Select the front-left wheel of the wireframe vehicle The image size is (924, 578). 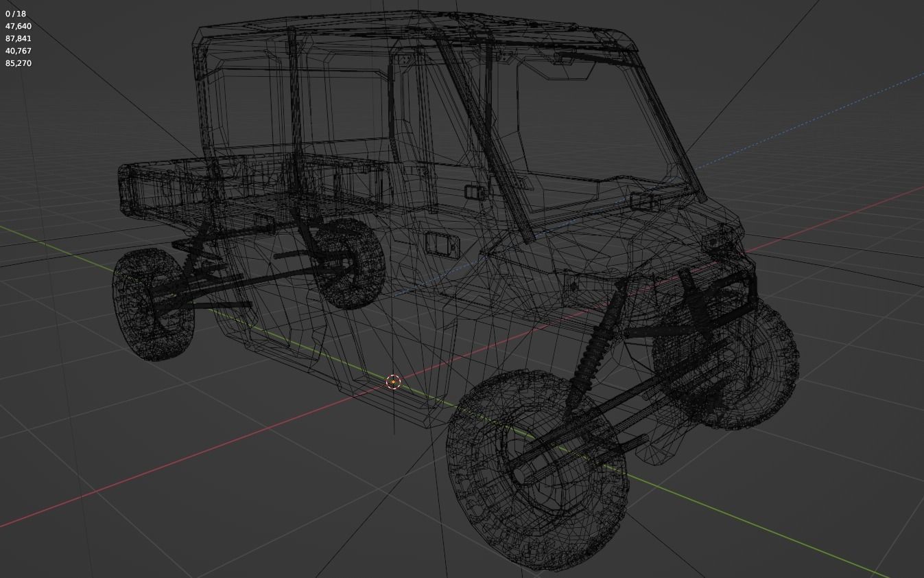pyautogui.click(x=537, y=470)
